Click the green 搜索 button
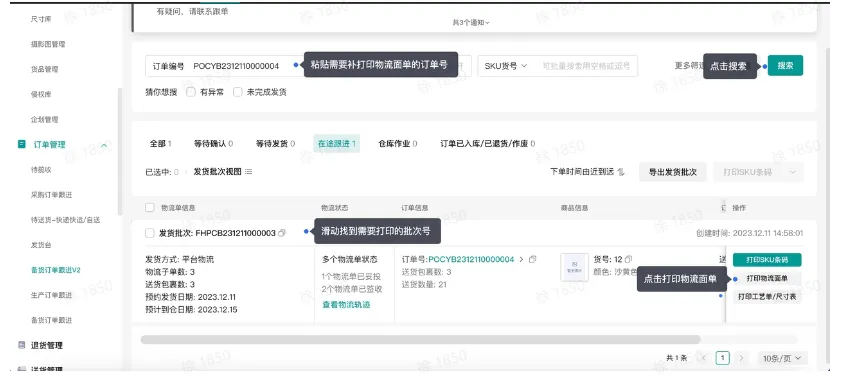The image size is (842, 385). pyautogui.click(x=785, y=66)
